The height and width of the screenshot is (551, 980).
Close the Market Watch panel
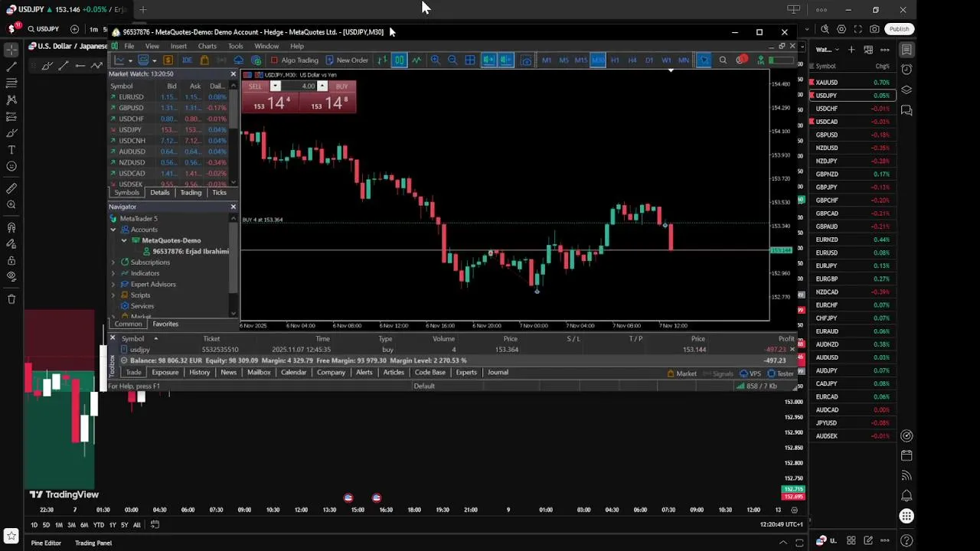coord(233,74)
